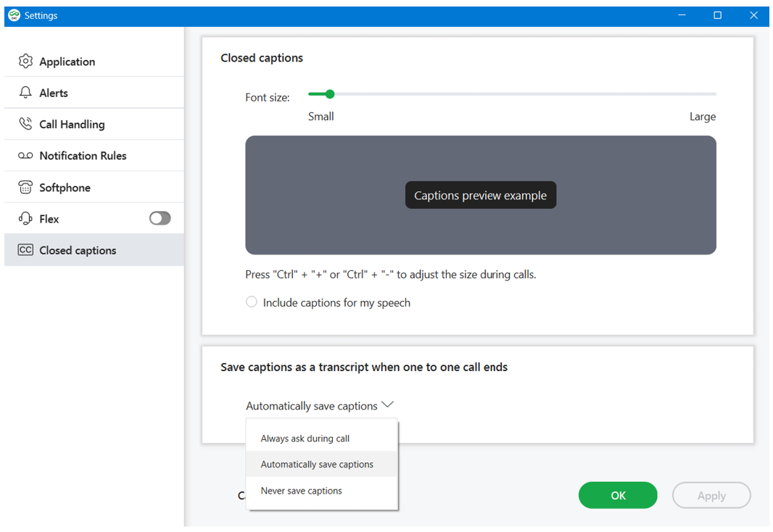Image resolution: width=773 pixels, height=532 pixels.
Task: Minimize the Settings window
Action: [682, 15]
